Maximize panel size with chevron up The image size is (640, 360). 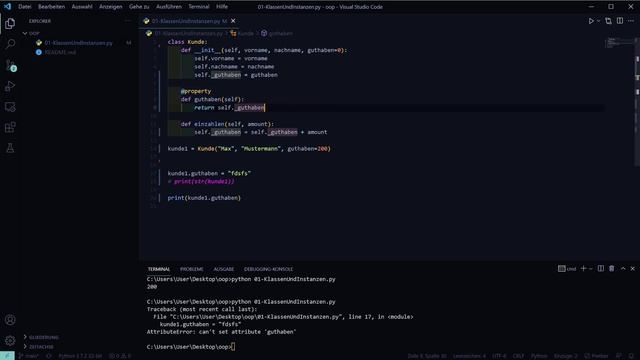pos(623,269)
